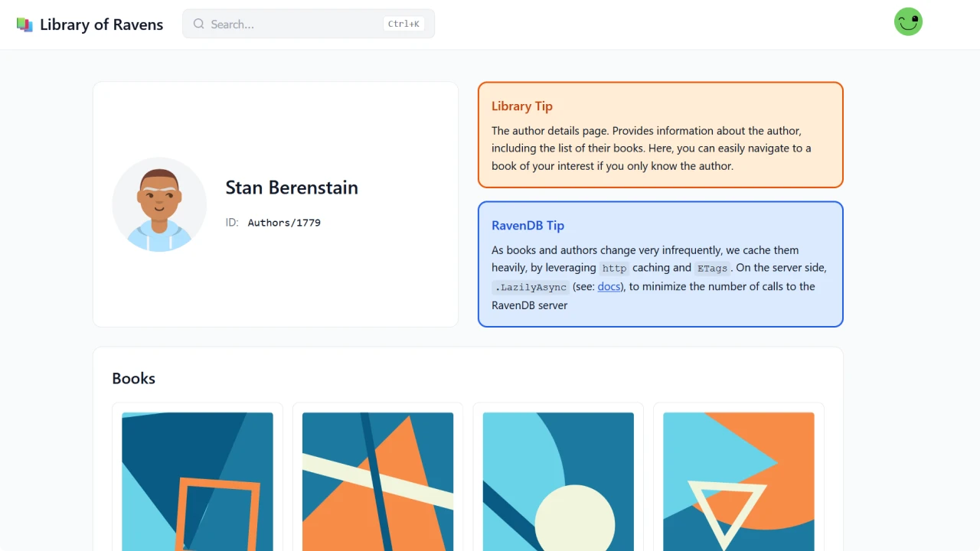Click the Library Tip heading
The width and height of the screenshot is (980, 551).
point(522,106)
